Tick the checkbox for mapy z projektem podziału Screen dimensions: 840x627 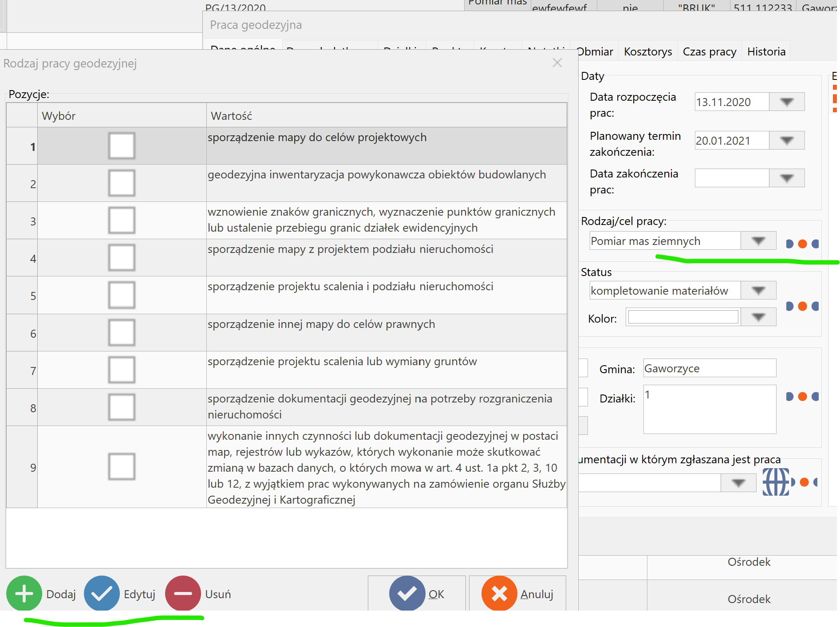coord(122,257)
